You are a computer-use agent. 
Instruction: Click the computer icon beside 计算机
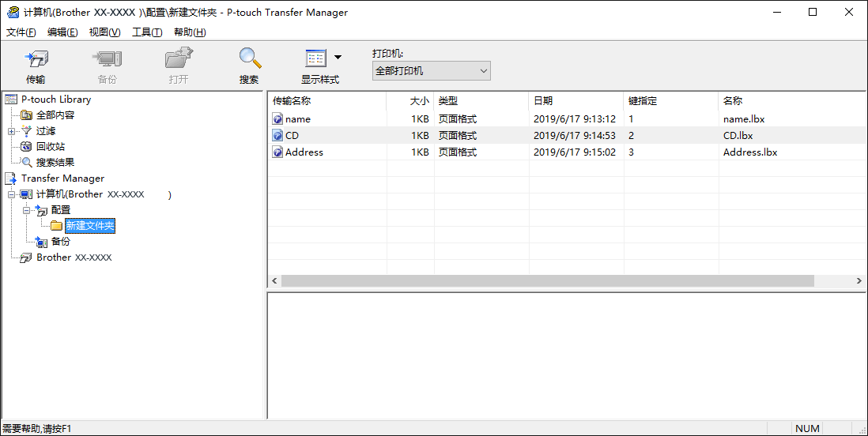pos(27,194)
